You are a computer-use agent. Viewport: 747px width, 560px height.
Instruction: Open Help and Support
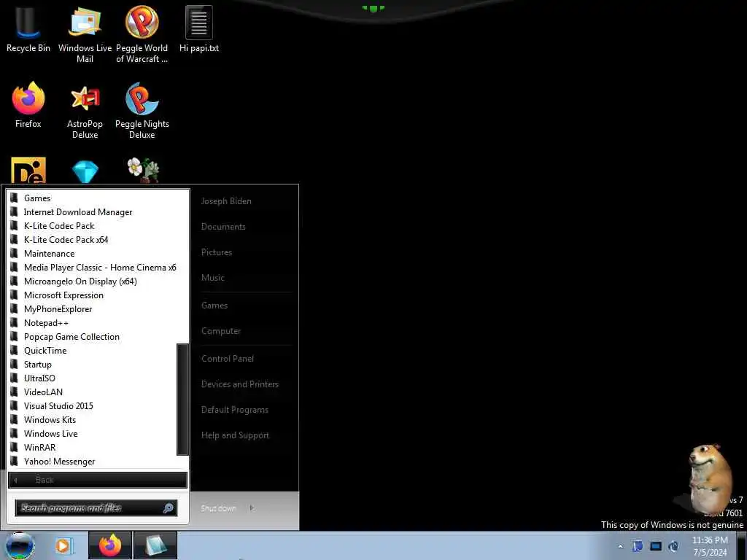coord(236,435)
